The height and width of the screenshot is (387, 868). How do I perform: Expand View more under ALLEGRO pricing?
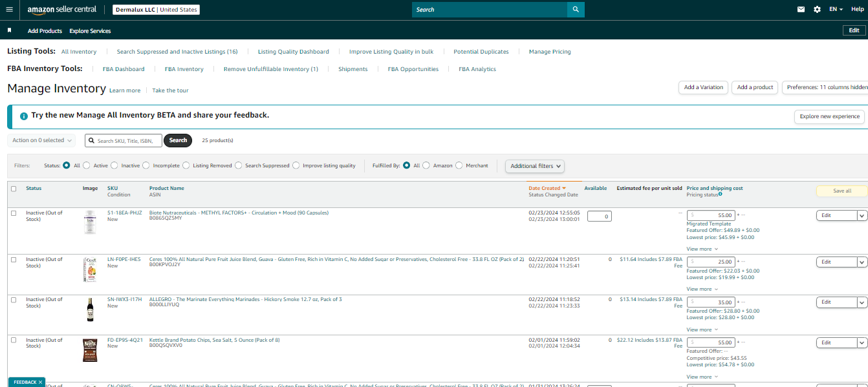[701, 329]
